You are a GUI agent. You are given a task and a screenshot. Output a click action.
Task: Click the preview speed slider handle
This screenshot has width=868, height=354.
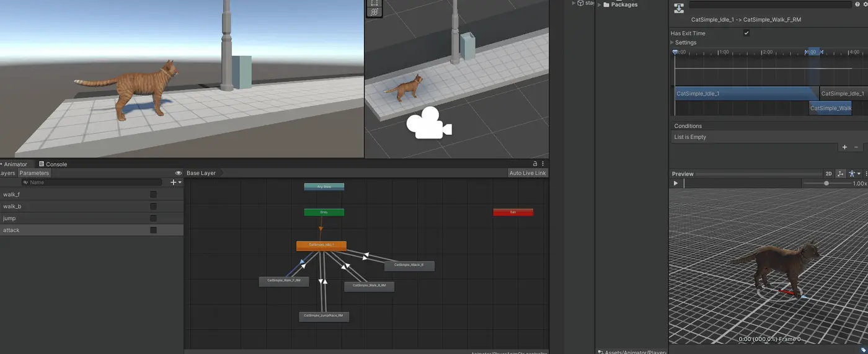[x=826, y=184]
